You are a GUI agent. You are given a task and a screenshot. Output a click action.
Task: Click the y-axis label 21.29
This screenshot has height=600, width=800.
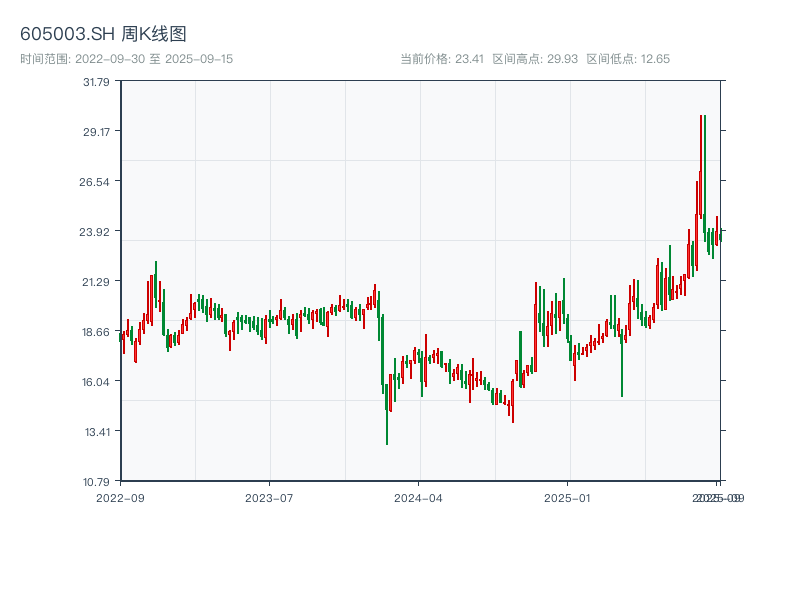[x=96, y=282]
